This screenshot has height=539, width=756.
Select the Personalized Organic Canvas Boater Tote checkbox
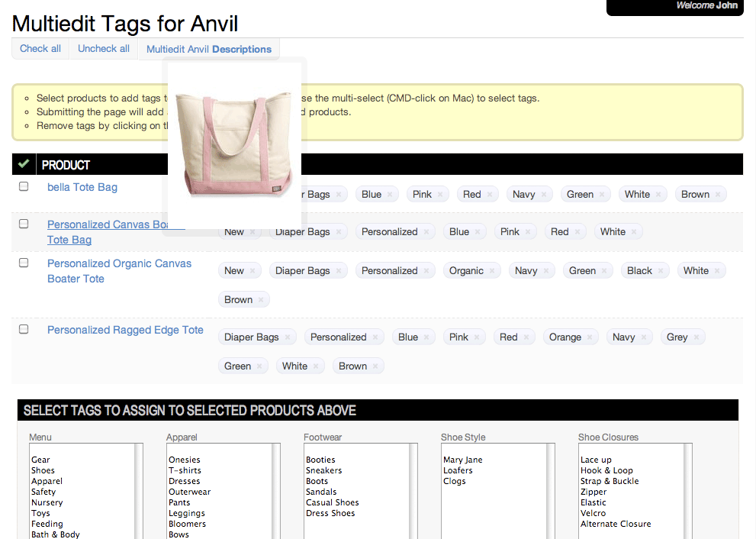[x=24, y=263]
